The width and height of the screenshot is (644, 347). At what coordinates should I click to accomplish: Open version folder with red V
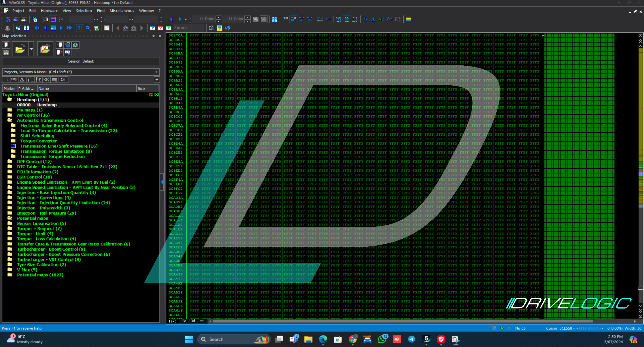coord(45,49)
